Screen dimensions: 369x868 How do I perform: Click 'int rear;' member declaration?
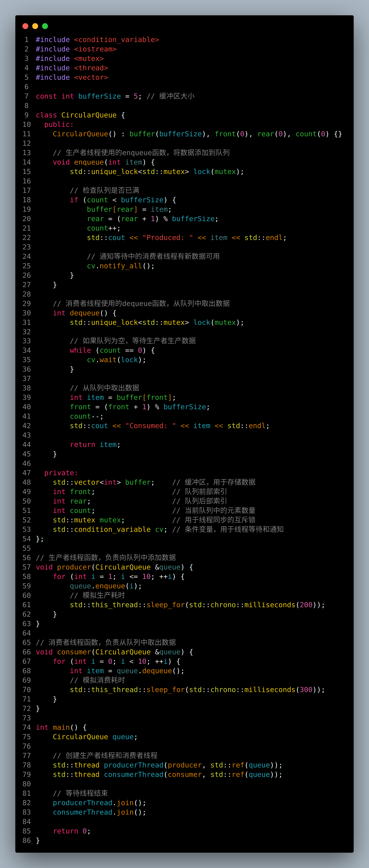click(72, 502)
